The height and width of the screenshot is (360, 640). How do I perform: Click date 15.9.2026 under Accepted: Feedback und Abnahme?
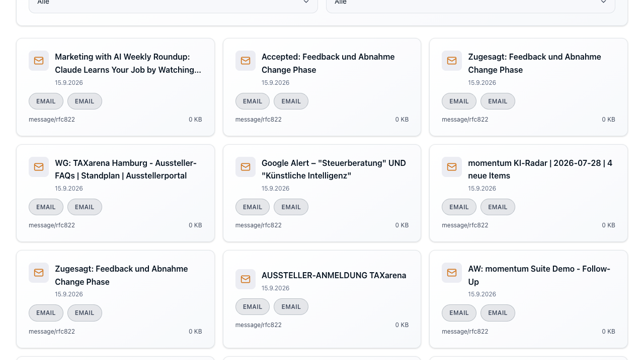(276, 82)
